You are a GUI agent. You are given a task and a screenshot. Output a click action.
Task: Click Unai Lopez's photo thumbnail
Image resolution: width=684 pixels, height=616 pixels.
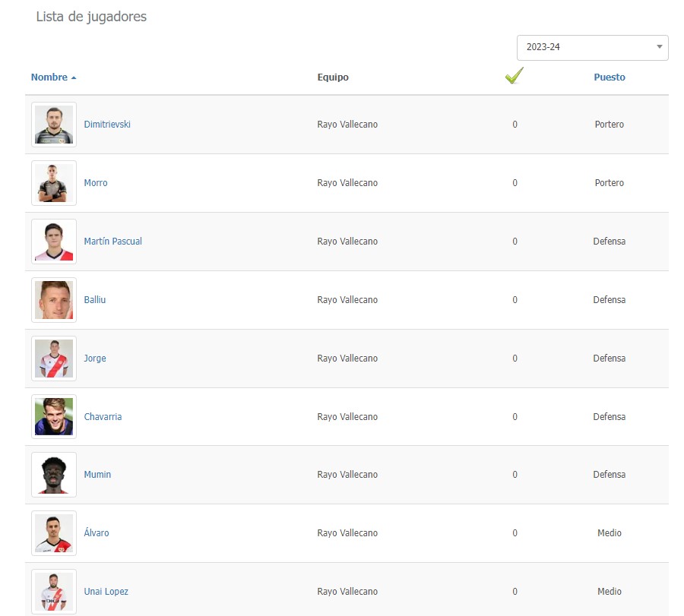pyautogui.click(x=54, y=592)
